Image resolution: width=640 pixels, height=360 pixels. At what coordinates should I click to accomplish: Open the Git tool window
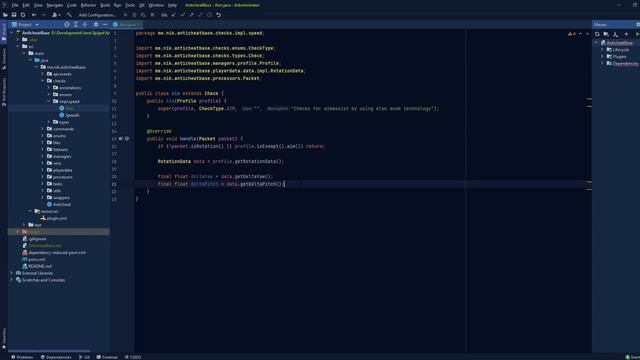84,357
